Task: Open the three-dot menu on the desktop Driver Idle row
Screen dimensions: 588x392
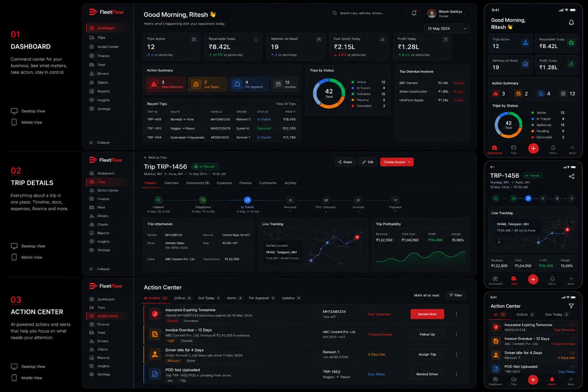Action: [x=456, y=354]
